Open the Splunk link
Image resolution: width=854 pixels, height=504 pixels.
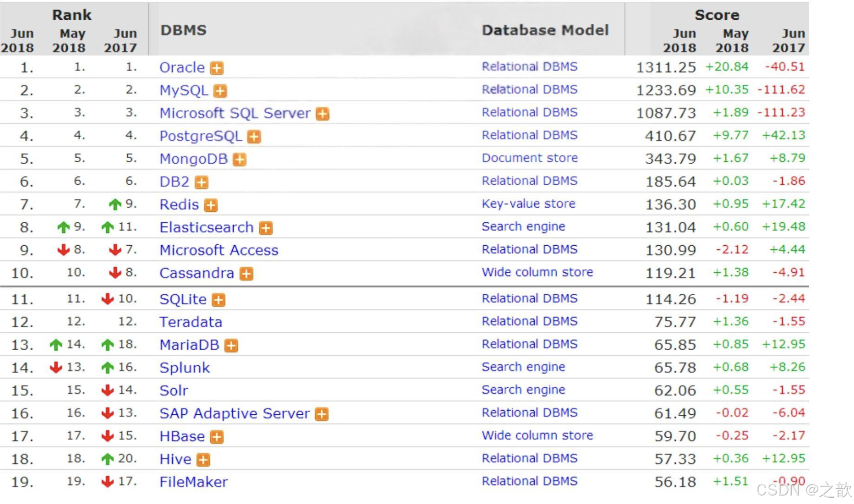[x=185, y=368]
